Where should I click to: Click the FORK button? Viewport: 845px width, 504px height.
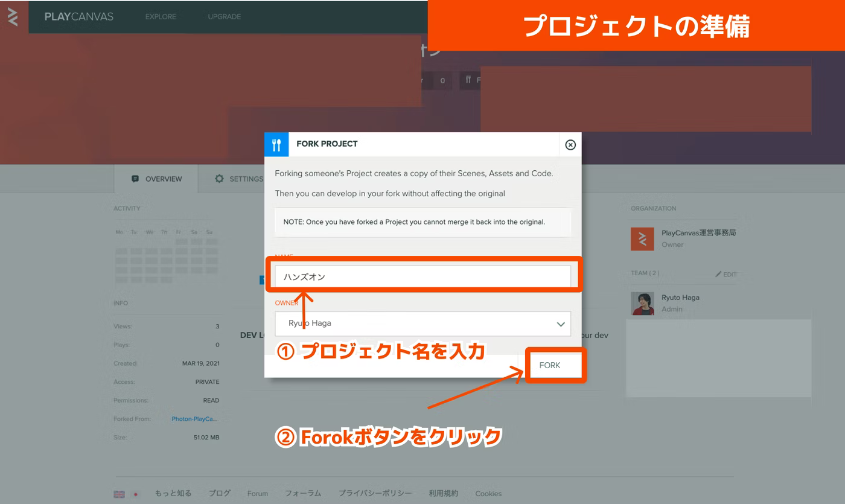tap(550, 365)
